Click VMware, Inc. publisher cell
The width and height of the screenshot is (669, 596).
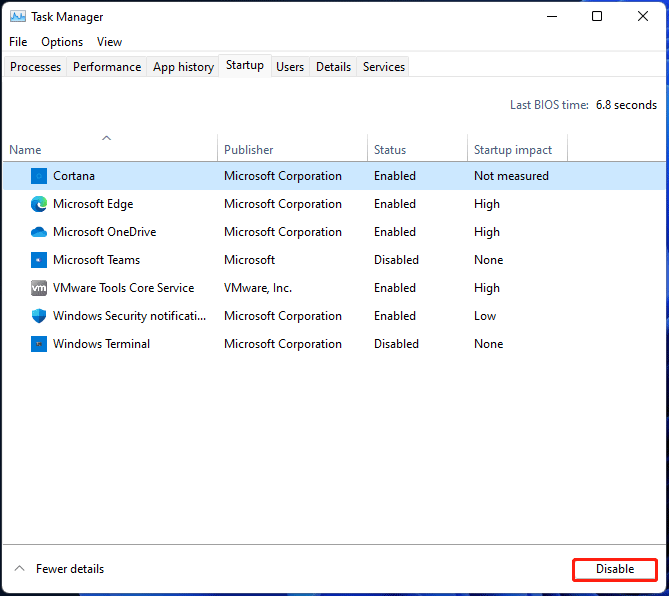pos(258,288)
